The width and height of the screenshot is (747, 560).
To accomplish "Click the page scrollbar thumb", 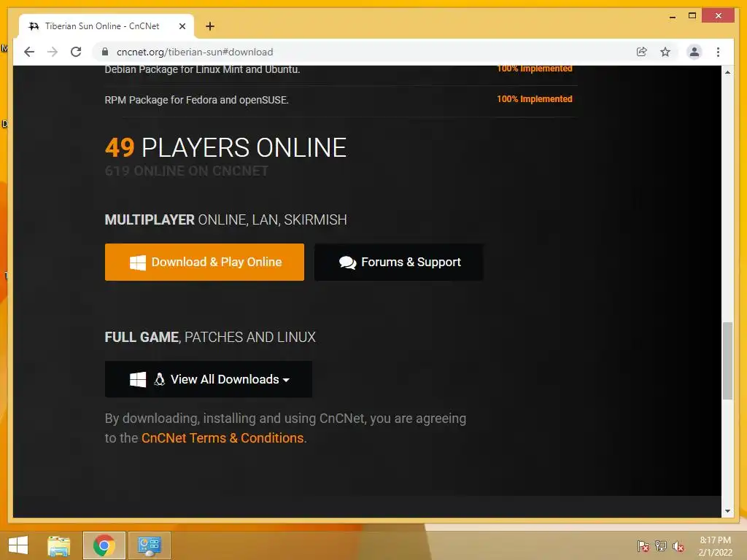I will (x=727, y=361).
